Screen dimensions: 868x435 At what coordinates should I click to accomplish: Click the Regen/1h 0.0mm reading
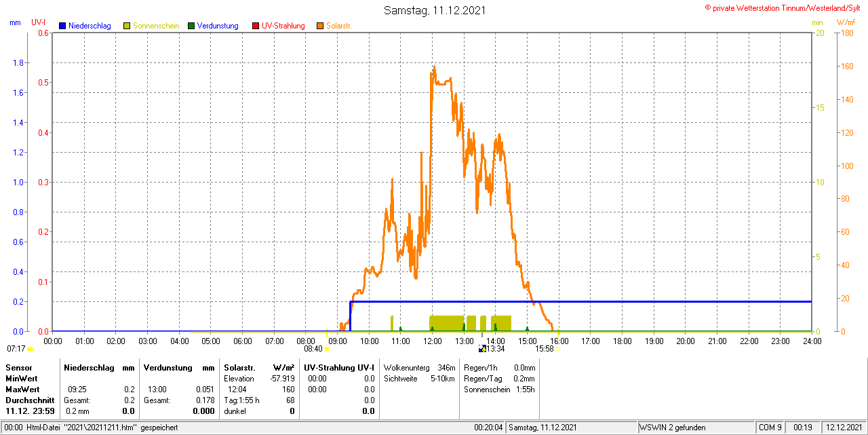[500, 367]
